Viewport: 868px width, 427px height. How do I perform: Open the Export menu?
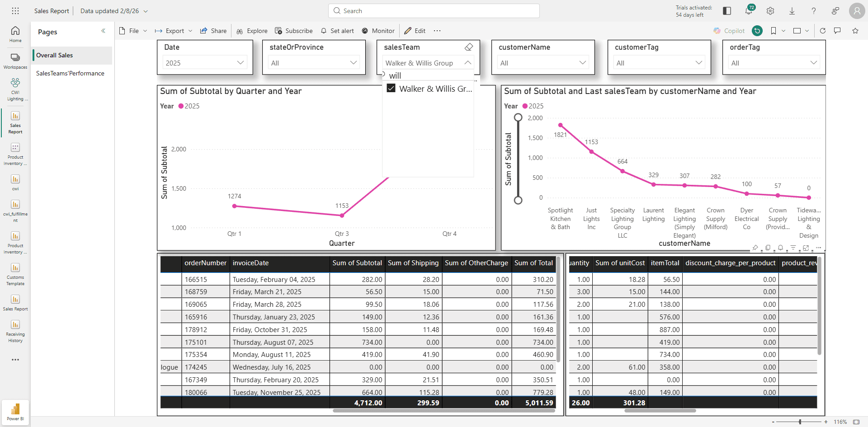tap(174, 31)
